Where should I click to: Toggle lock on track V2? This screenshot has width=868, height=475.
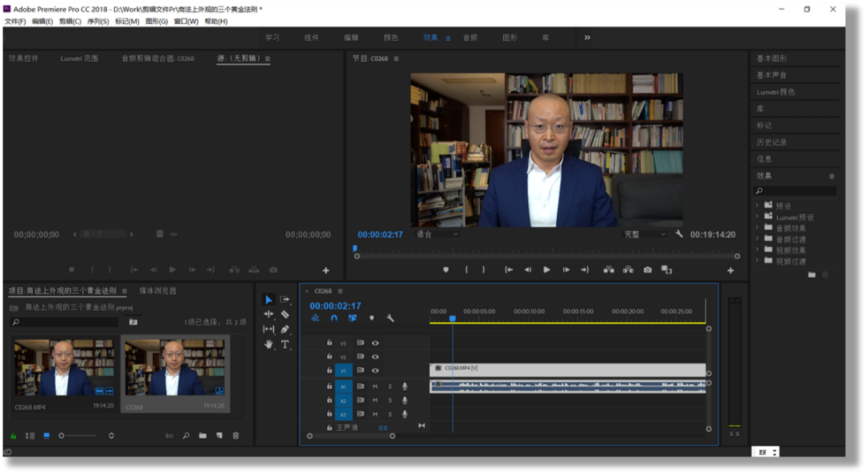click(x=330, y=357)
